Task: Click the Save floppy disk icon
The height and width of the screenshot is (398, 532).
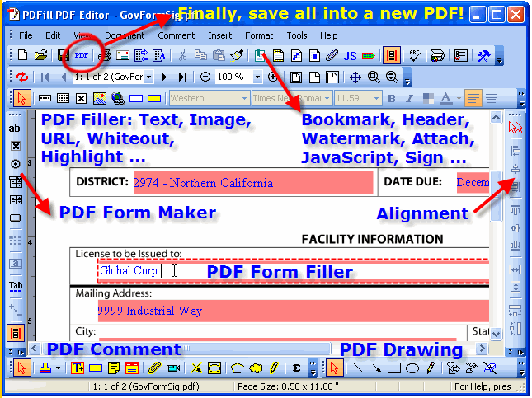Action: click(64, 55)
